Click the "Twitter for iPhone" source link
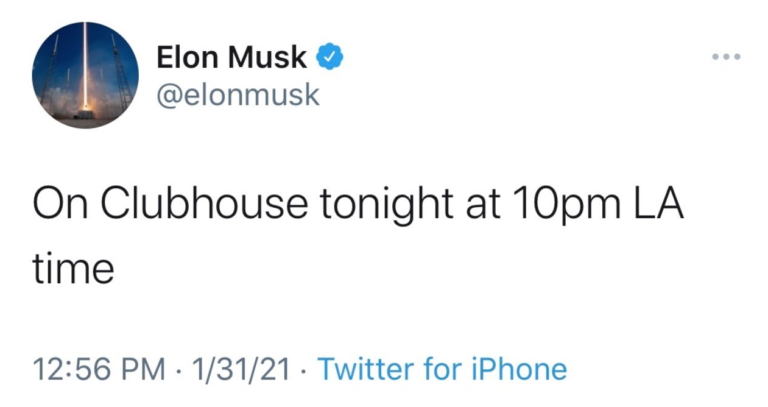Viewport: 768px width, 407px height. (x=441, y=369)
